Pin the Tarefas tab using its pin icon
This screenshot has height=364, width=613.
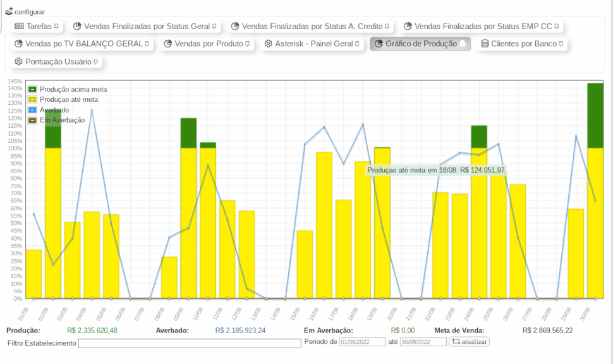(x=56, y=27)
